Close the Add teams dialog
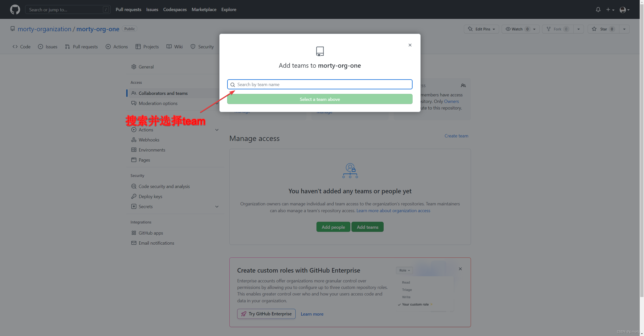The image size is (644, 336). click(x=410, y=45)
